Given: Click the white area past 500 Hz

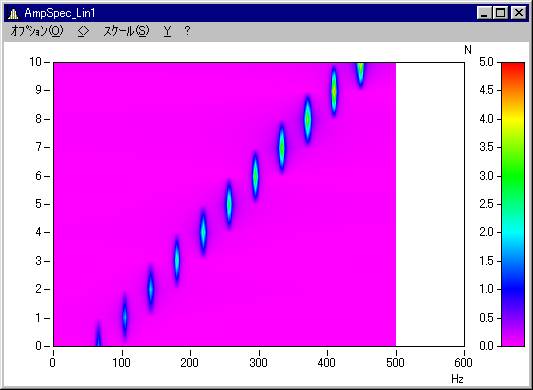Looking at the screenshot, I should tap(430, 204).
